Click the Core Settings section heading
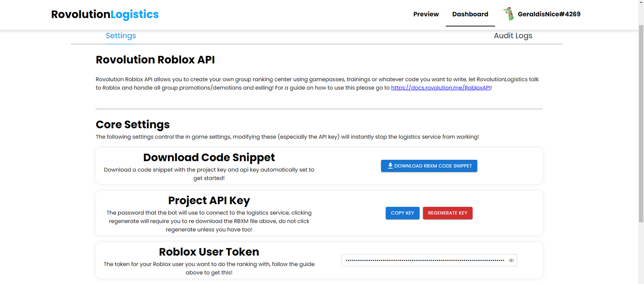Screen dimensions: 644x284 [132, 125]
